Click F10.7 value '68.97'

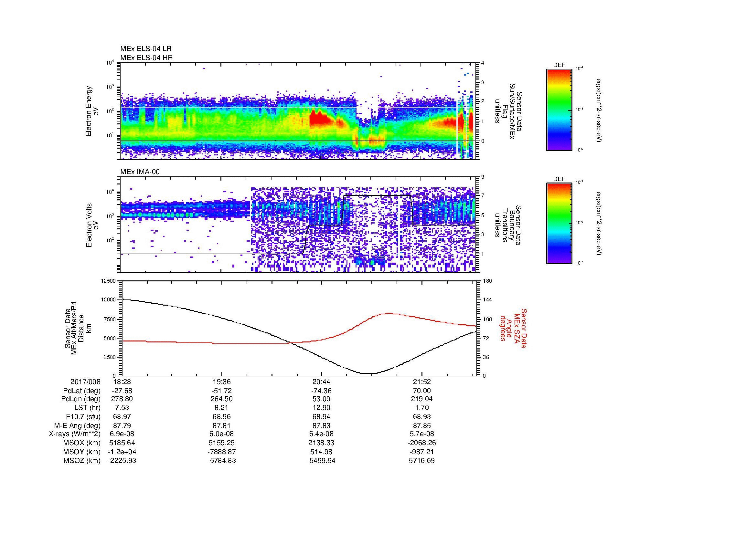[x=122, y=417]
